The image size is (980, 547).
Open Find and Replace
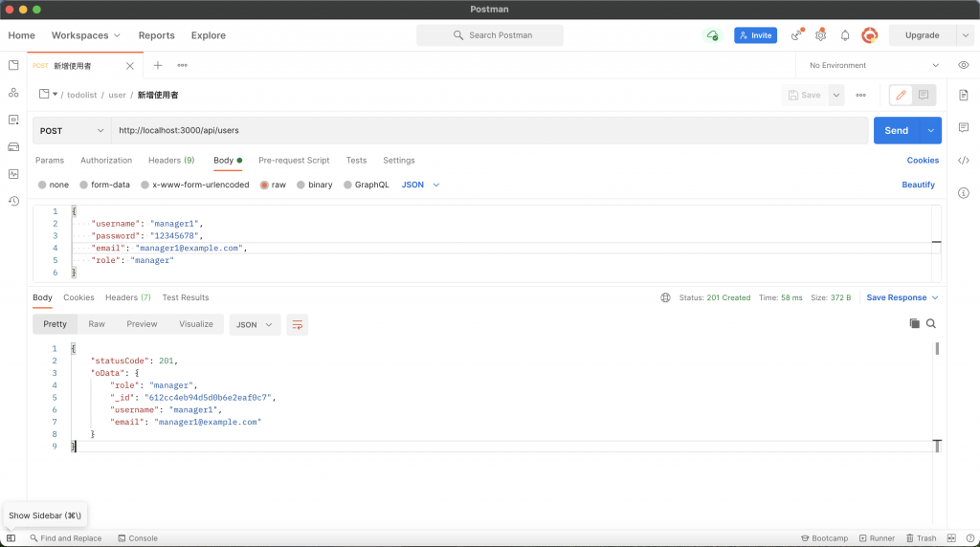tap(66, 538)
